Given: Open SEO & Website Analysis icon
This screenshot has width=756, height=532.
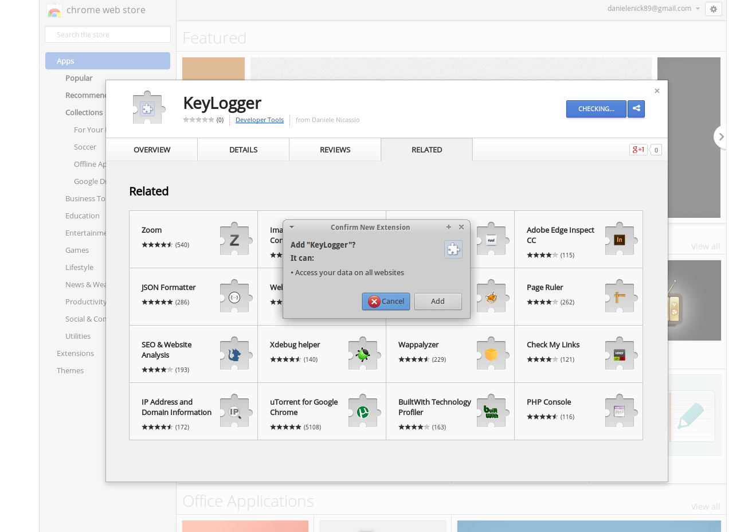Looking at the screenshot, I should (x=235, y=354).
